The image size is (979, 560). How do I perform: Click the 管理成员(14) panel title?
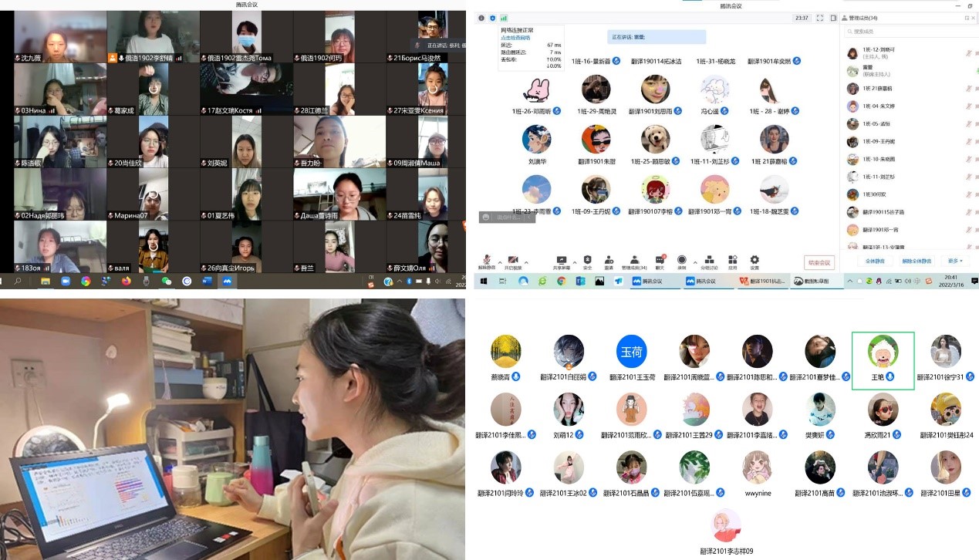click(x=863, y=18)
